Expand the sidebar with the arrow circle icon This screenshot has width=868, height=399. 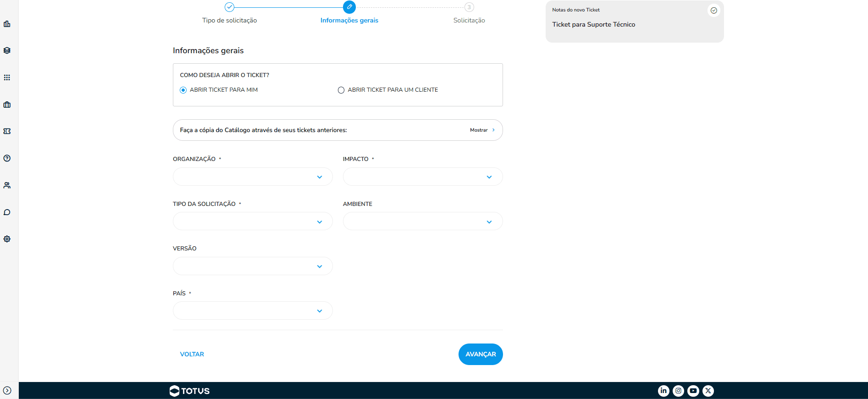coord(7,391)
